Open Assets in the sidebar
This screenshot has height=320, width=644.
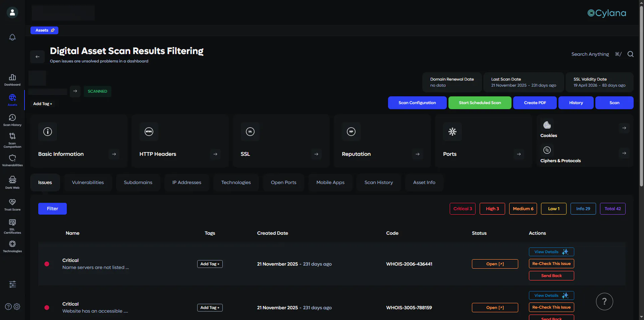(12, 100)
